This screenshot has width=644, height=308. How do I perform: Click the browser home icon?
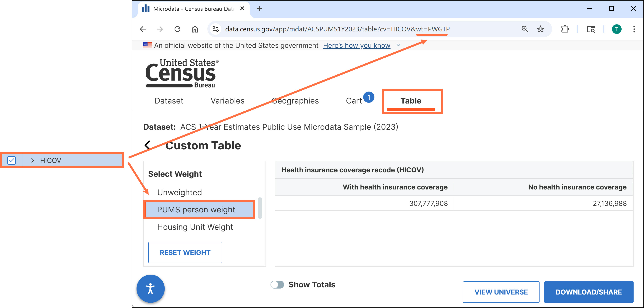tap(195, 29)
